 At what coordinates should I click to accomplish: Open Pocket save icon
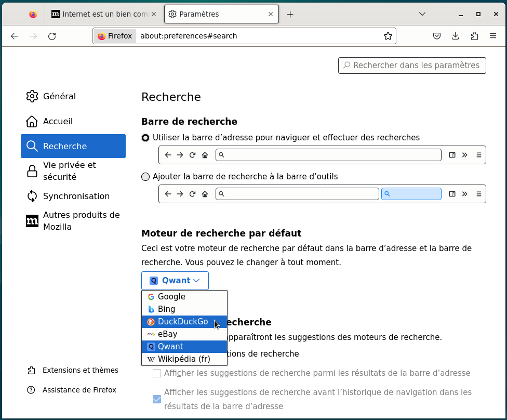[x=436, y=36]
